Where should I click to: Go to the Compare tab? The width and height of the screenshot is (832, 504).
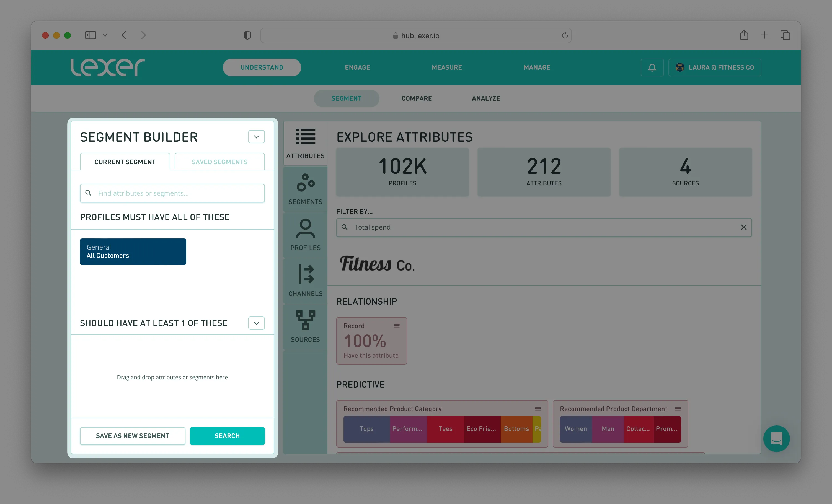(x=416, y=98)
